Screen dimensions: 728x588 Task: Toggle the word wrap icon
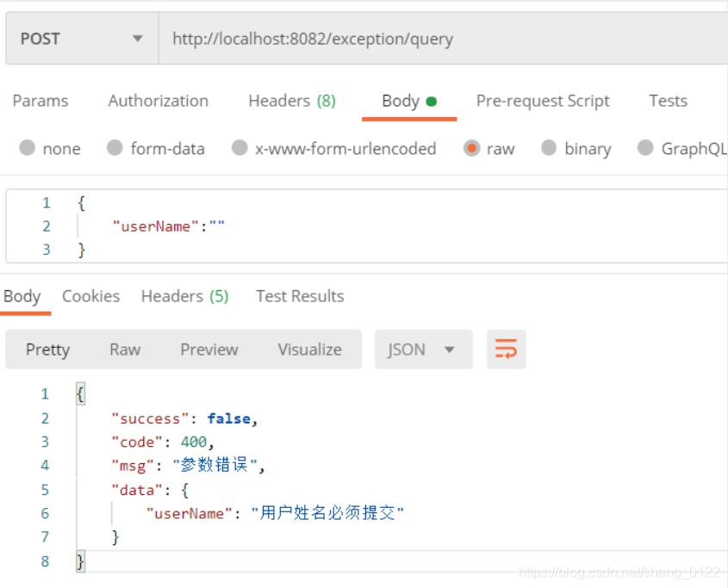[506, 350]
